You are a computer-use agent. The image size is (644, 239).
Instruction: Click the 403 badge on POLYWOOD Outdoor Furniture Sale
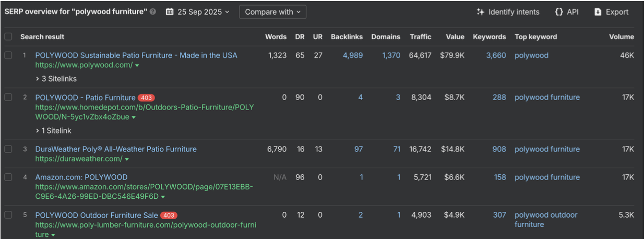(x=169, y=215)
